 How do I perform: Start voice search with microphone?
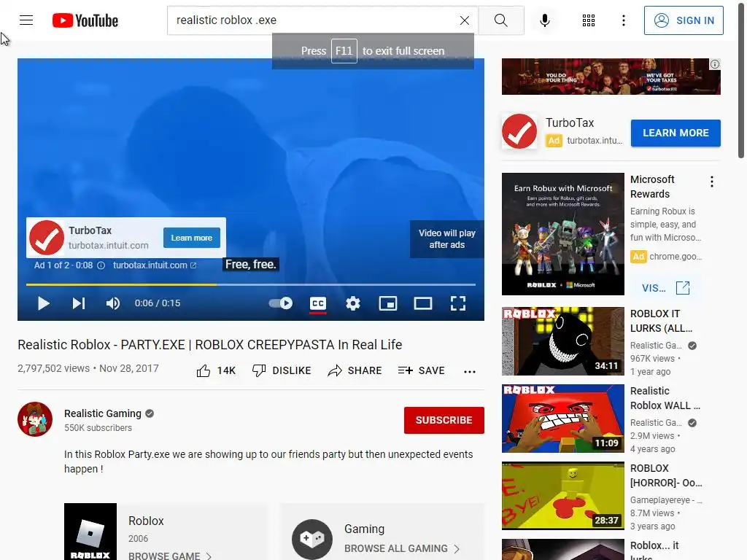point(544,20)
